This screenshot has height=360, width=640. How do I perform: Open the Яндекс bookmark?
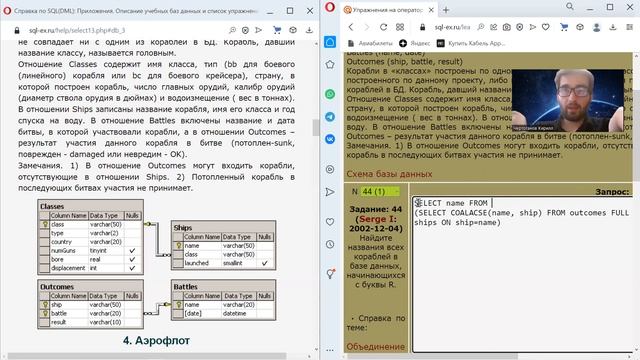tap(415, 43)
